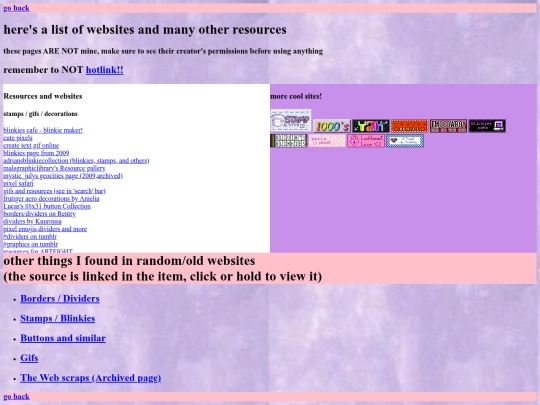
Task: Open adriansblinkiecollection link
Action: pos(76,160)
